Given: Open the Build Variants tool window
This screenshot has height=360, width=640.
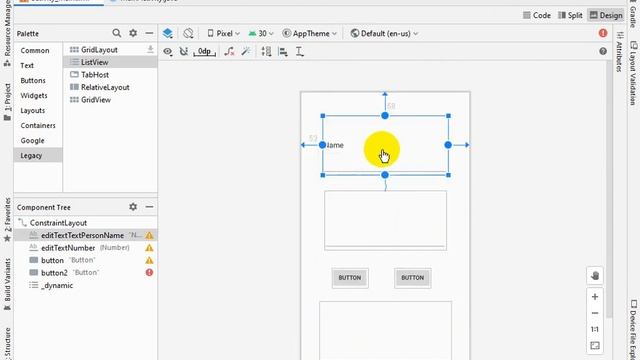Looking at the screenshot, I should tap(7, 285).
